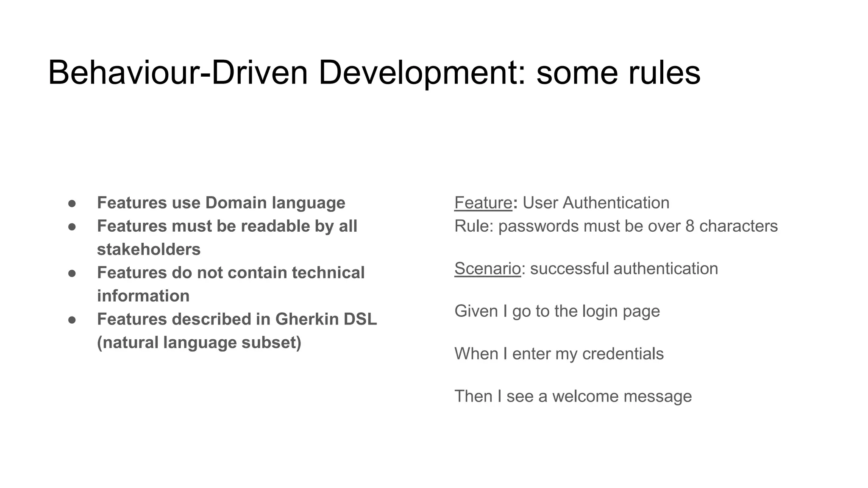The height and width of the screenshot is (488, 868).
Task: Click the underlined 'Scenario' word
Action: point(487,269)
